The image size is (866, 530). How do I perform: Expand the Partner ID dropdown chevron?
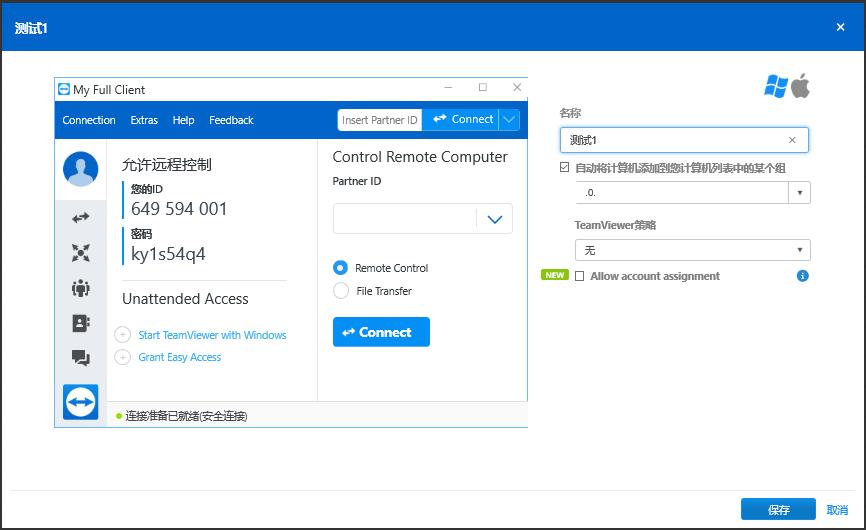(x=495, y=219)
